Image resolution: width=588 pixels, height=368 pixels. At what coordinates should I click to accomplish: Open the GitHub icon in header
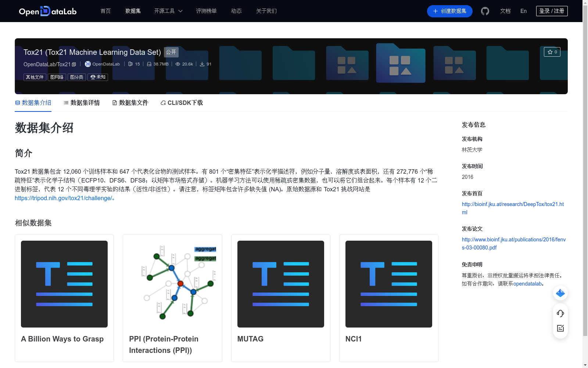pos(485,11)
